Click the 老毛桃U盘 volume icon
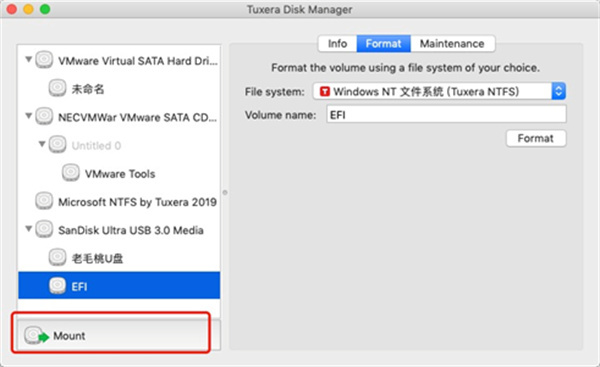This screenshot has width=600, height=367. click(x=57, y=258)
